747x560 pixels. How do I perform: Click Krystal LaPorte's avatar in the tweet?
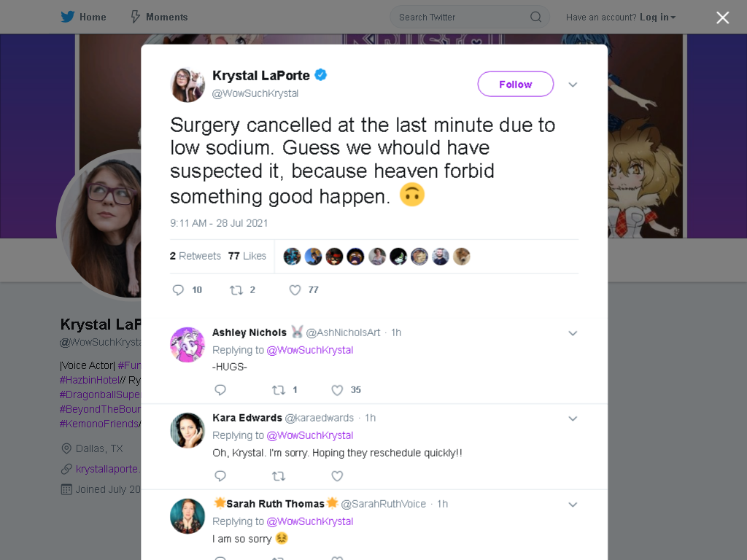click(x=187, y=85)
